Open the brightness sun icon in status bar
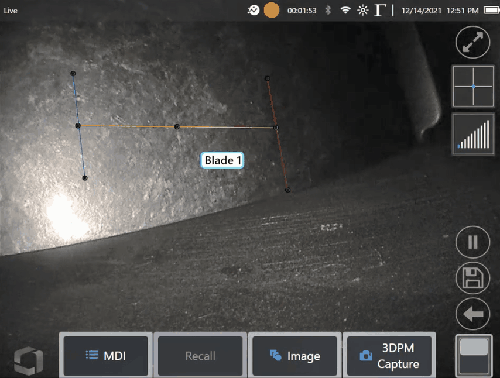 click(x=363, y=10)
